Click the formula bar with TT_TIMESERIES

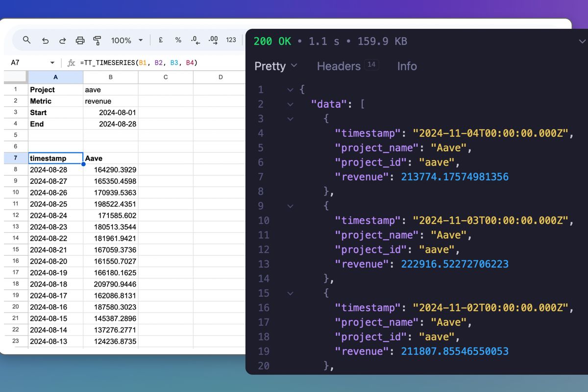pos(139,63)
